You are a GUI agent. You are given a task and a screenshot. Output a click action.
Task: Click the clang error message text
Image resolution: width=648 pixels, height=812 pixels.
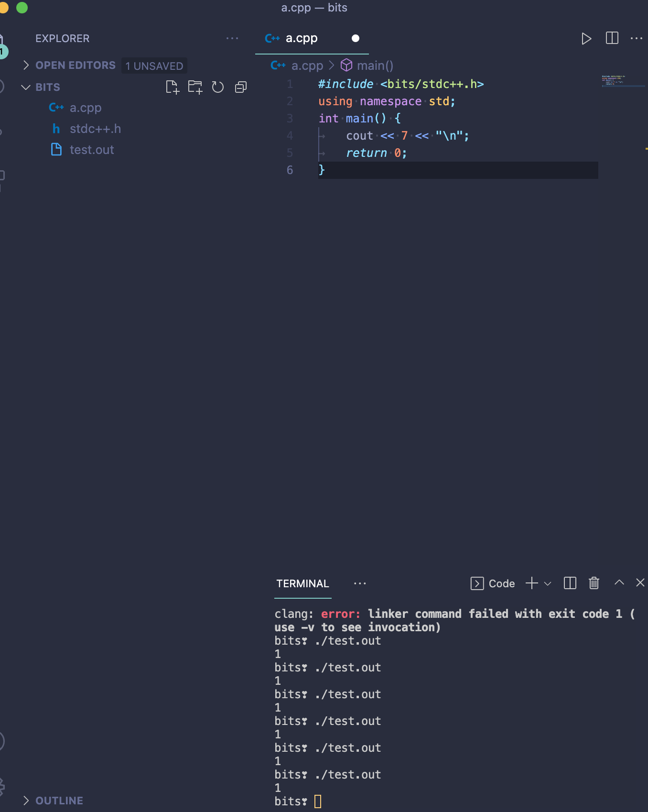(454, 621)
